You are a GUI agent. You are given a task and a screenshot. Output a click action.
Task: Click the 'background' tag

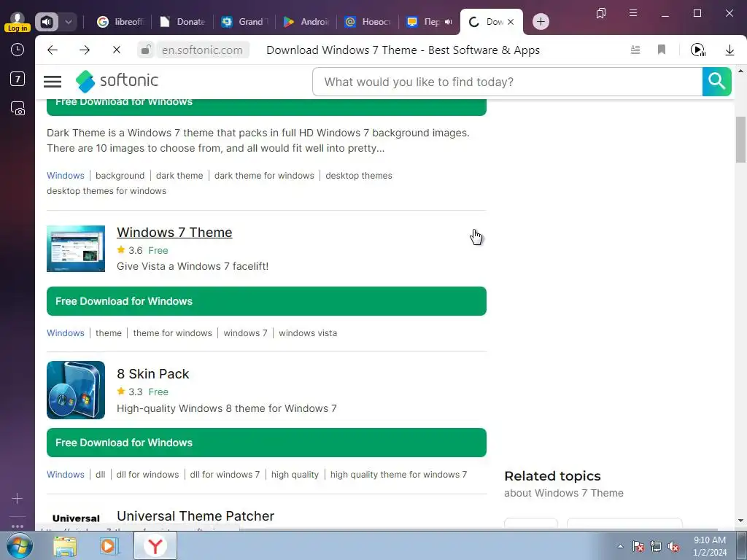click(120, 176)
